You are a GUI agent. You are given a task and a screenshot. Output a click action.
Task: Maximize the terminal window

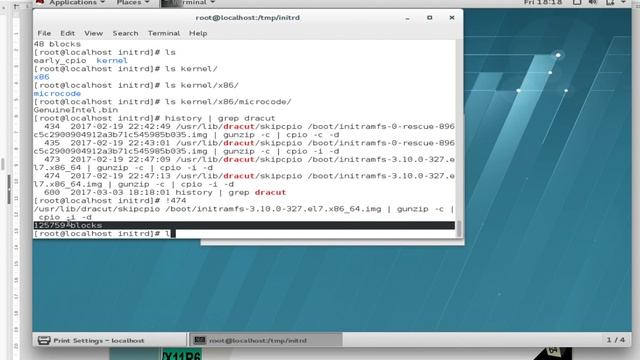pyautogui.click(x=429, y=18)
